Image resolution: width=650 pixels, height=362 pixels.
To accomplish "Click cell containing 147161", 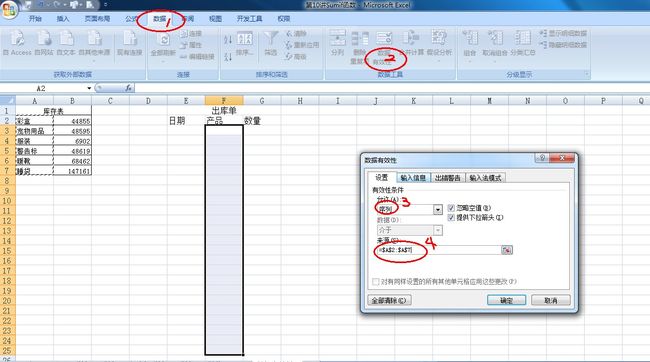I will coord(73,171).
